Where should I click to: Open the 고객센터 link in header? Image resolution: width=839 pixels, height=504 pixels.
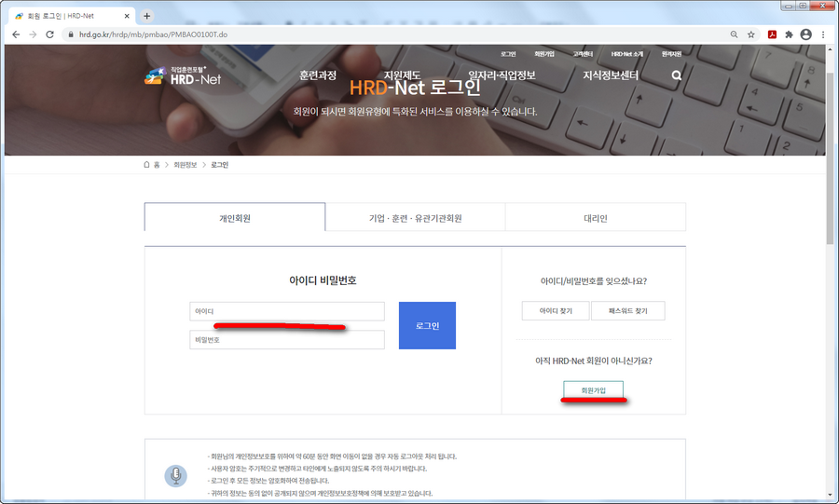pos(583,54)
